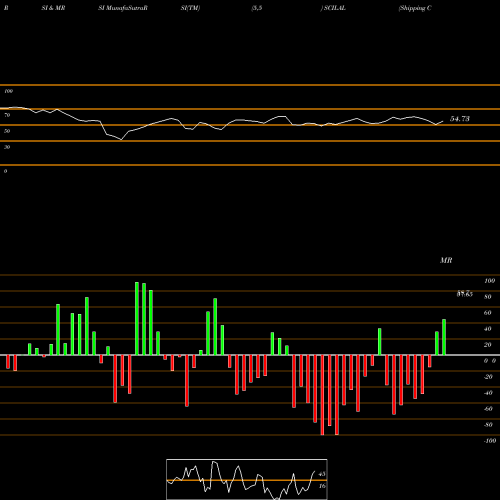Viewport: 500px width, 500px height.
Task: Click the MR axis label 60
Action: click(x=488, y=313)
